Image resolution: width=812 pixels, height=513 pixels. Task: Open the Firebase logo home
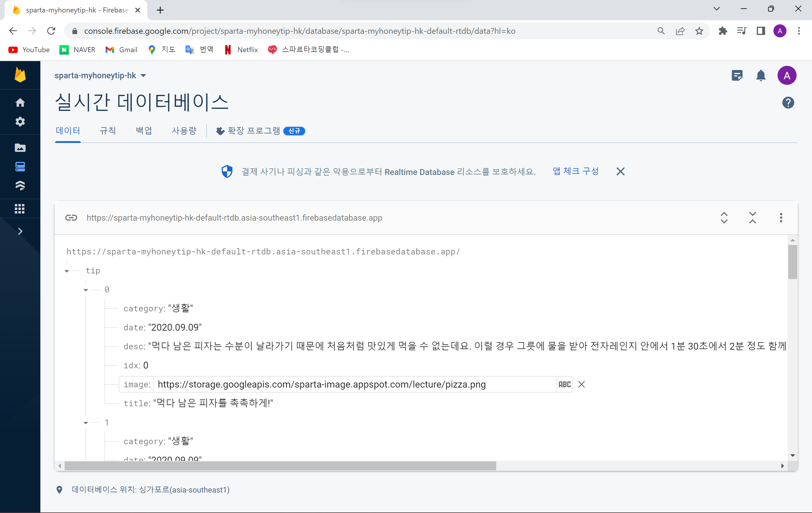20,75
